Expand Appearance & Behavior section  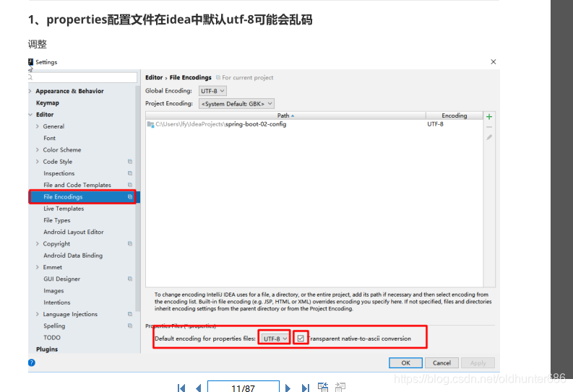click(30, 91)
